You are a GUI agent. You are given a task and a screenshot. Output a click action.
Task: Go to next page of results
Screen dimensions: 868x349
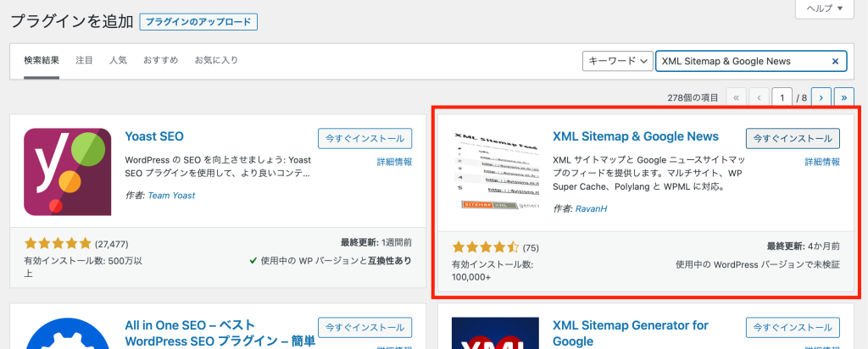(x=821, y=97)
